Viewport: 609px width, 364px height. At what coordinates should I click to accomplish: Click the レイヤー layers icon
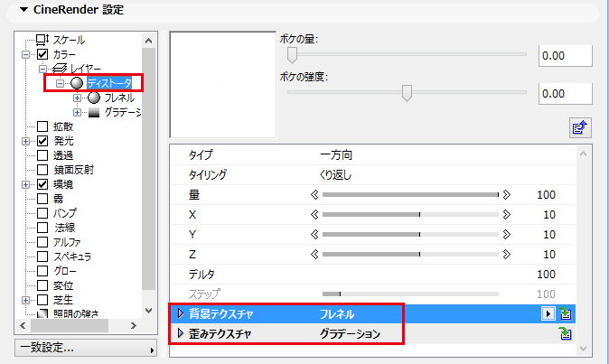tap(60, 69)
